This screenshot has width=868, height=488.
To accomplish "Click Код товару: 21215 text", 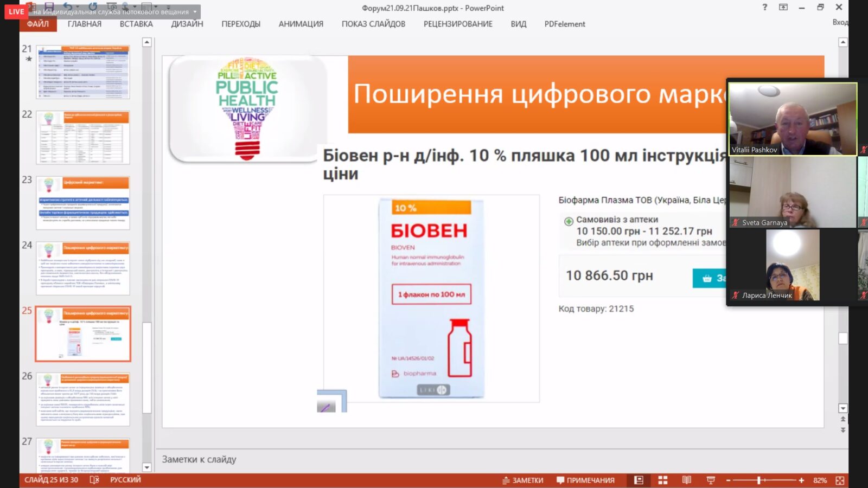I will 596,309.
